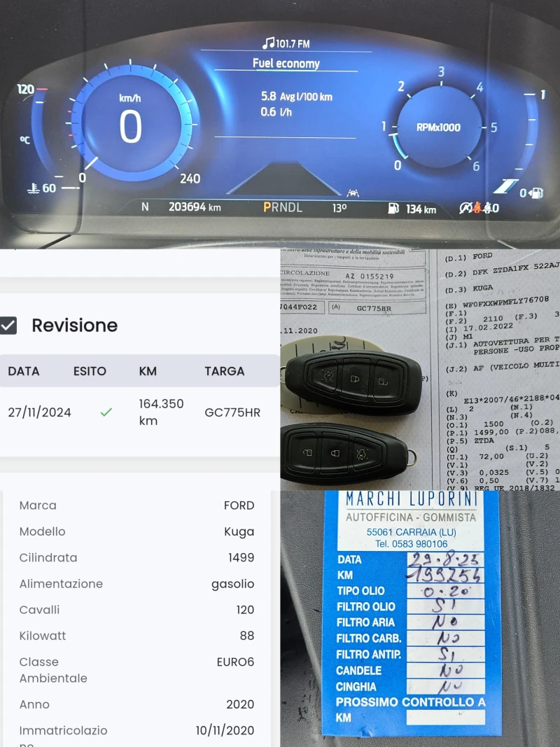
Task: Expand the DATA column header
Action: (x=24, y=372)
